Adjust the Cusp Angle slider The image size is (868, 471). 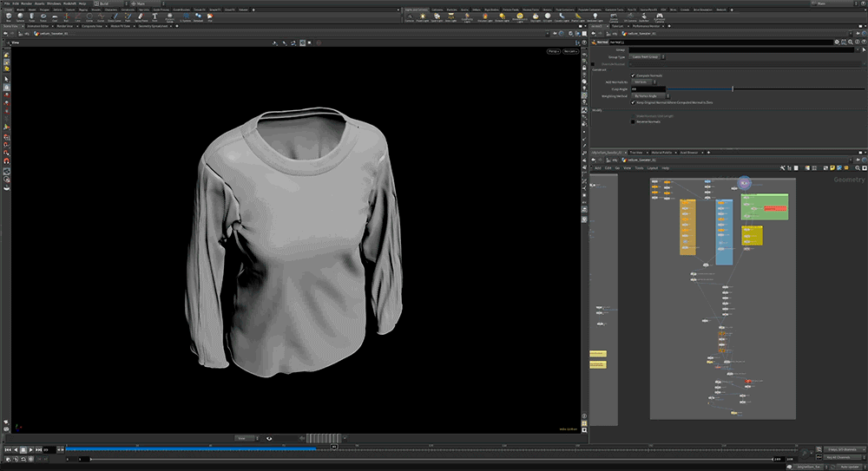[x=733, y=88]
